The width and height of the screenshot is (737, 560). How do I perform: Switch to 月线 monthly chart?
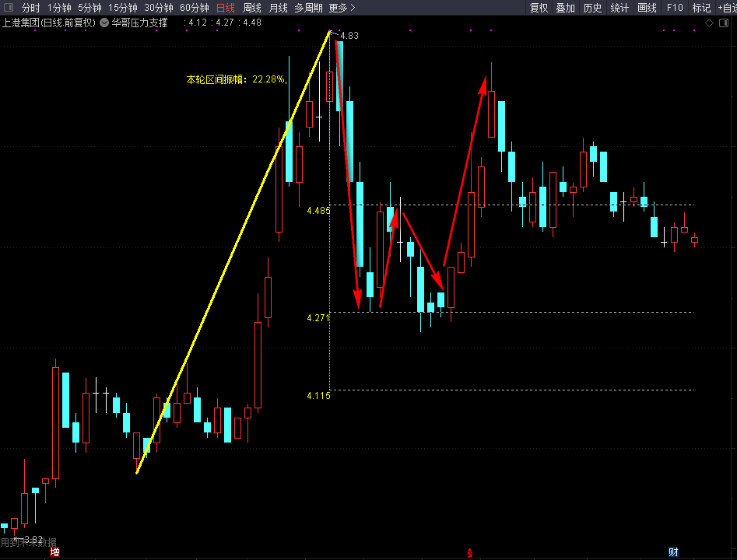click(278, 8)
